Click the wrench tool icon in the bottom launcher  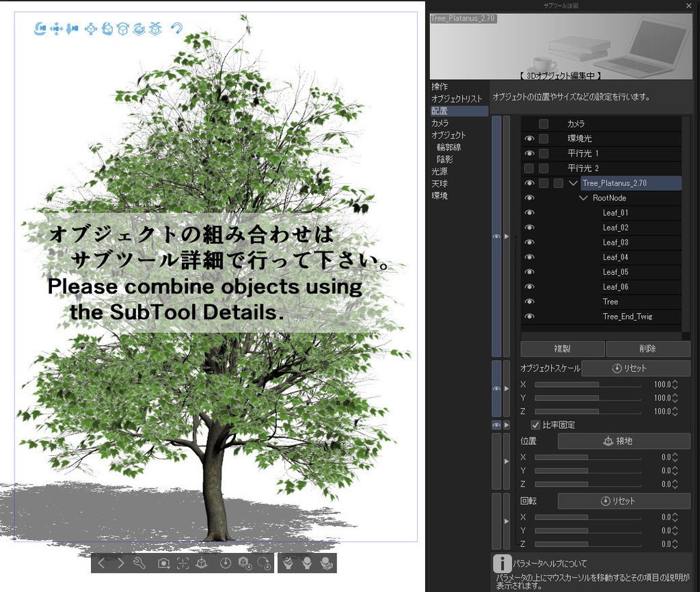pyautogui.click(x=139, y=563)
